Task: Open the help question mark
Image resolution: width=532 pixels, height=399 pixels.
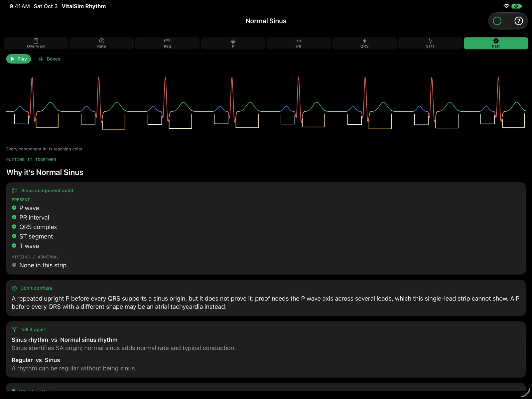Action: pyautogui.click(x=519, y=21)
